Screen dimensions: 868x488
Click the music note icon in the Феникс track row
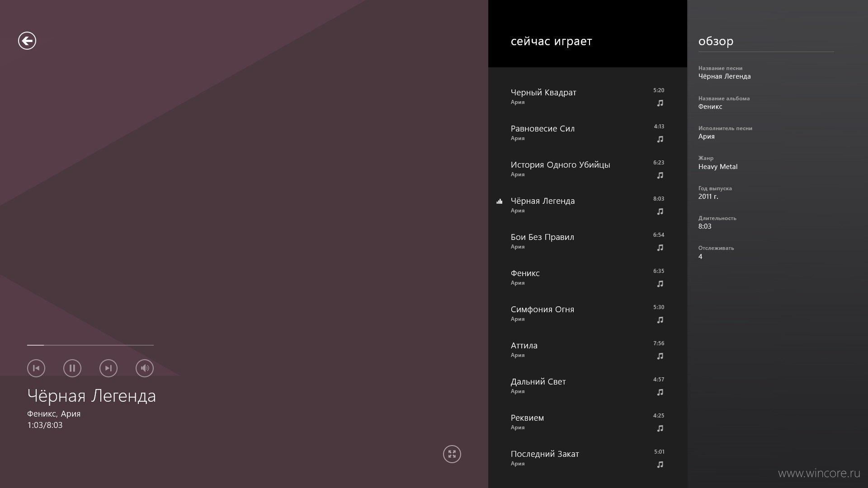coord(660,284)
